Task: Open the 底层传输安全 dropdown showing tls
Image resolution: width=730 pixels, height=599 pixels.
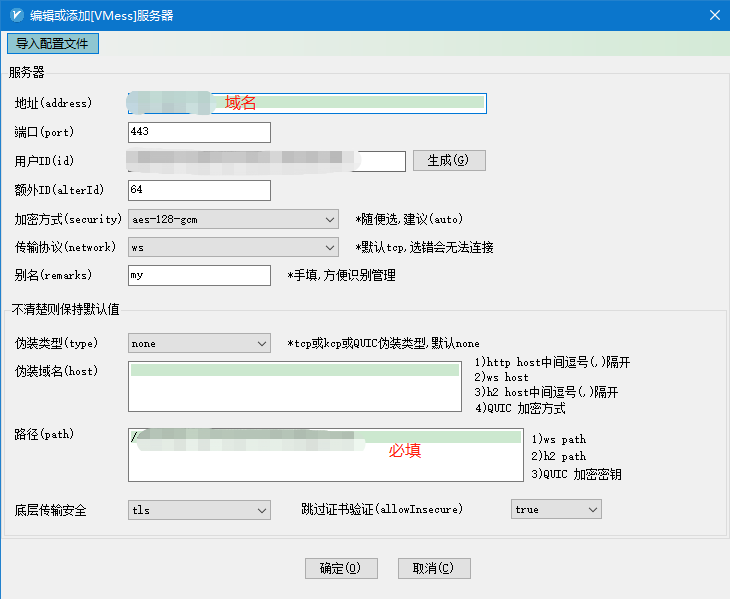Action: pos(199,510)
